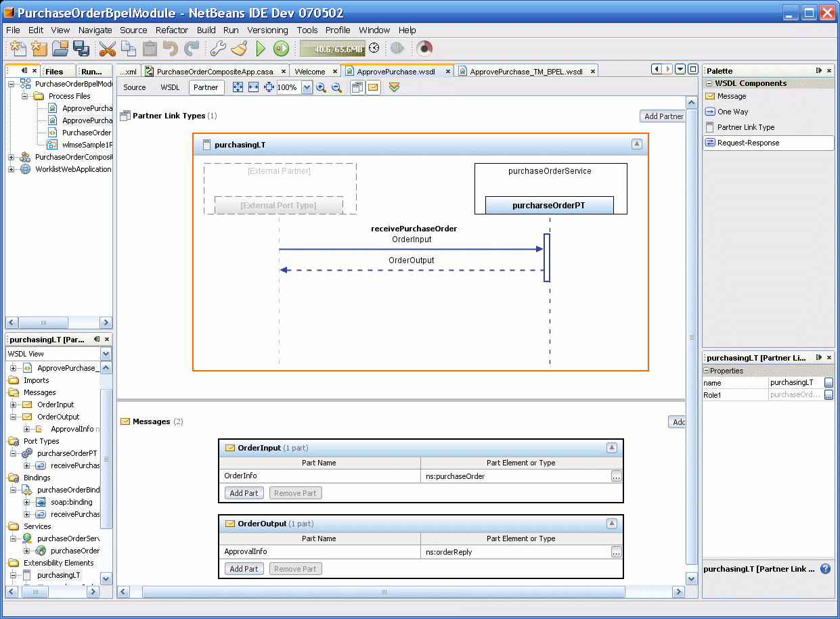Expand the WorklistWebApplication project node
Image resolution: width=840 pixels, height=619 pixels.
(x=11, y=169)
